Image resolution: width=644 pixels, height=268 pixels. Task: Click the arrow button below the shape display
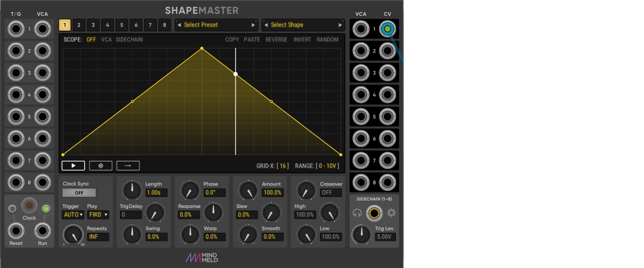click(128, 165)
